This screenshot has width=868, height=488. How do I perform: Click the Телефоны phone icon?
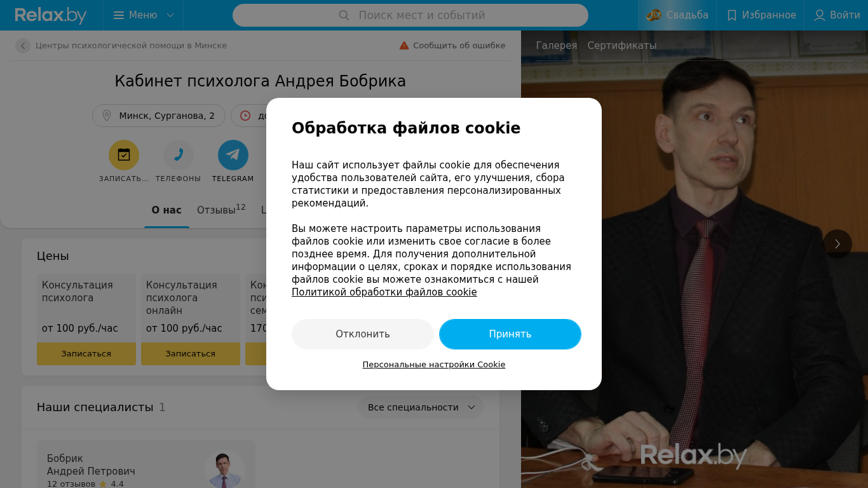[x=179, y=155]
